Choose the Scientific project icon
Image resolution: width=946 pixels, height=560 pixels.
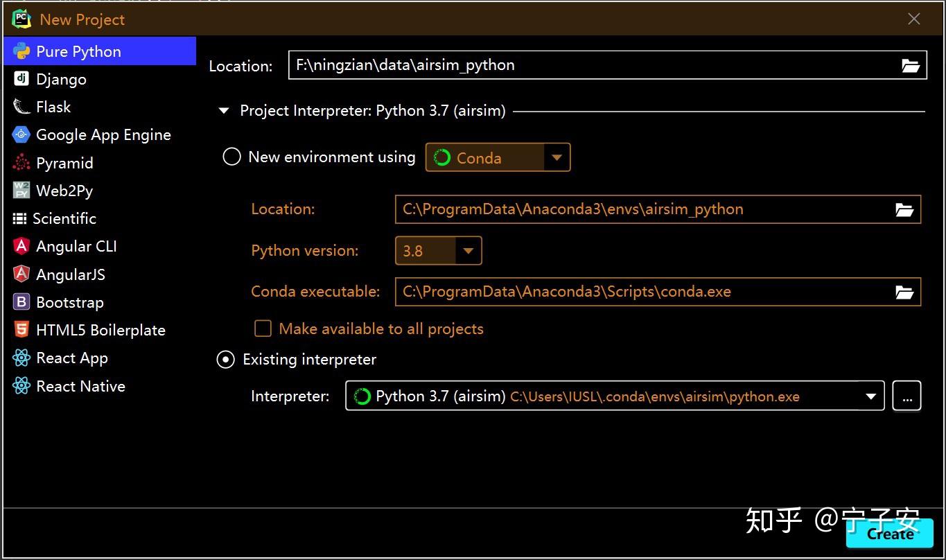pos(20,218)
